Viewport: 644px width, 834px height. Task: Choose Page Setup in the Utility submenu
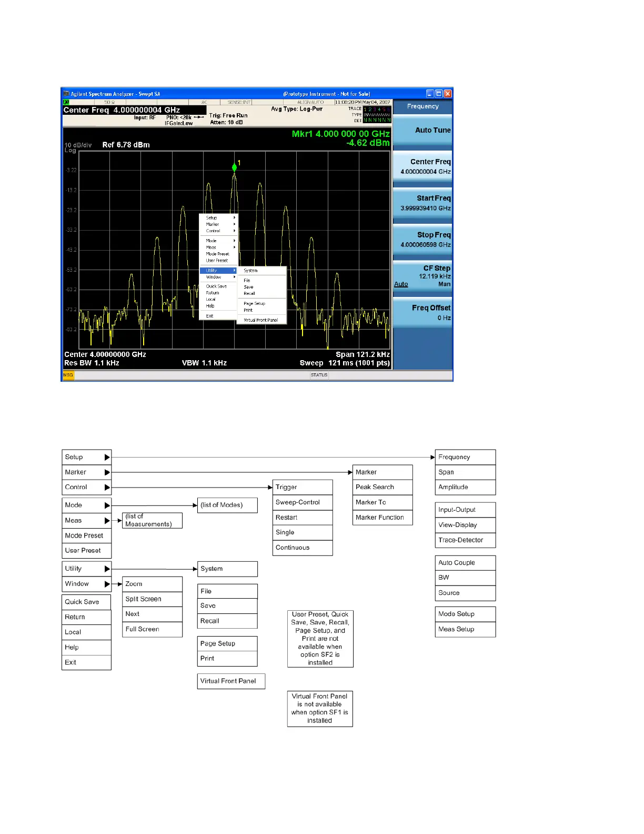tap(255, 304)
